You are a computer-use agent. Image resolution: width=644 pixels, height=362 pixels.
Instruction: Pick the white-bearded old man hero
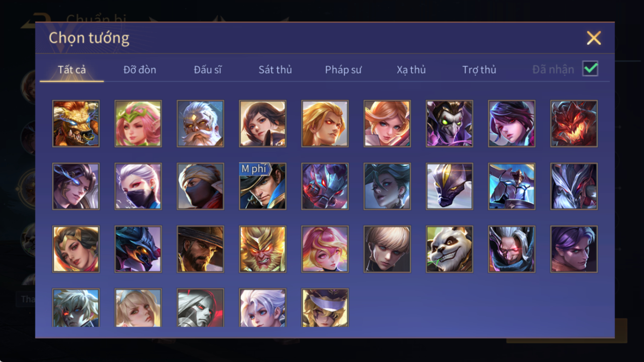tap(200, 124)
